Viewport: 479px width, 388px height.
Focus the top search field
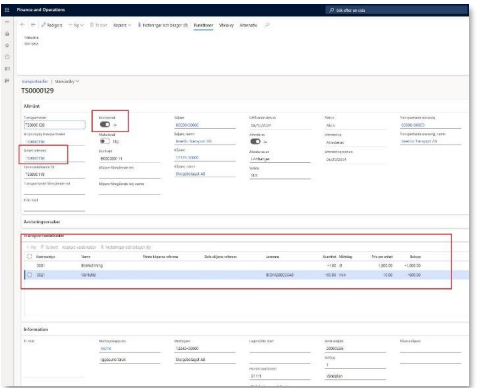[397, 10]
